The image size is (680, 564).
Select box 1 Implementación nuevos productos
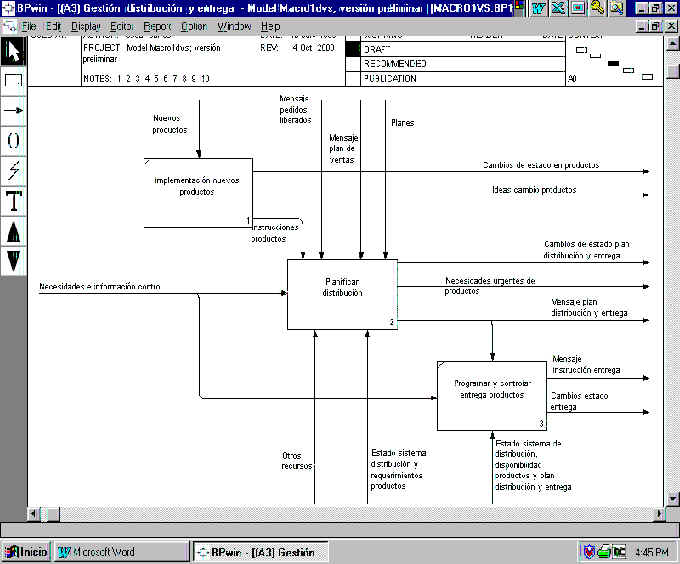(198, 192)
